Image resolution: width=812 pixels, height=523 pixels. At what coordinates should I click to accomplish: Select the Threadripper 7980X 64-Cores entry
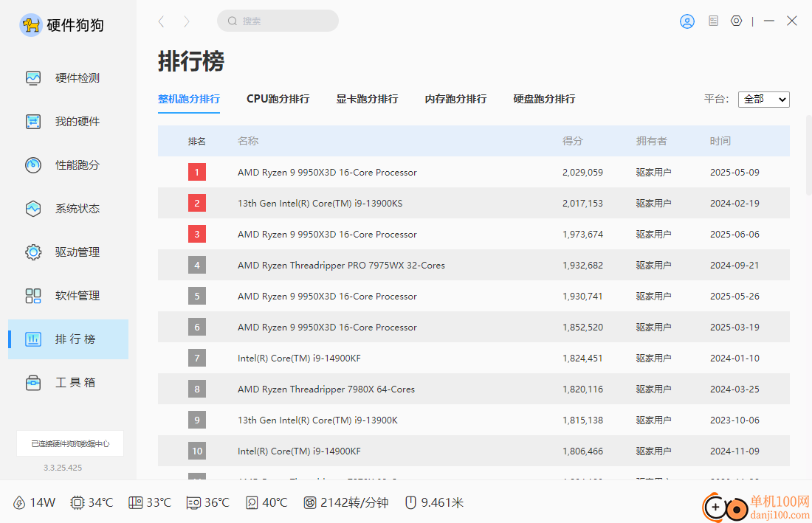click(x=474, y=389)
